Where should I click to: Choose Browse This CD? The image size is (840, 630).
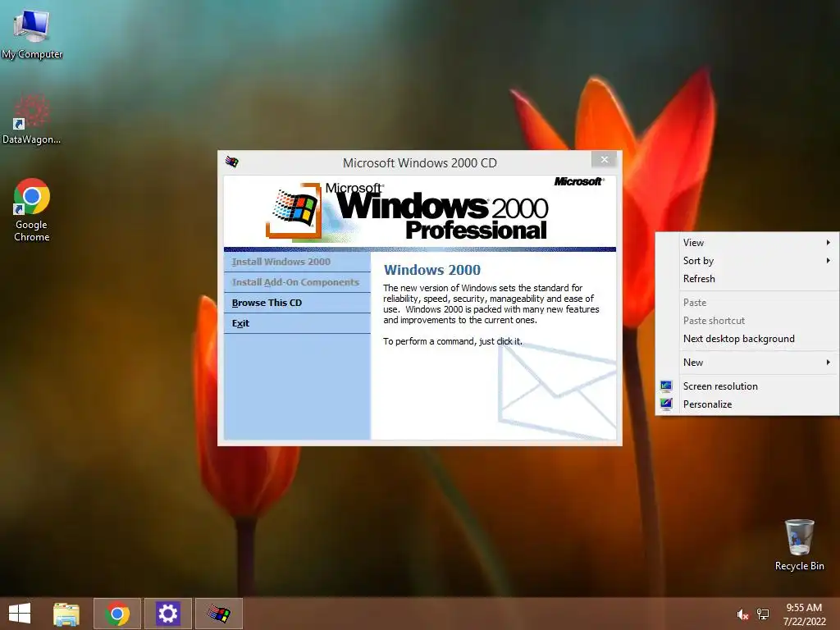point(297,303)
